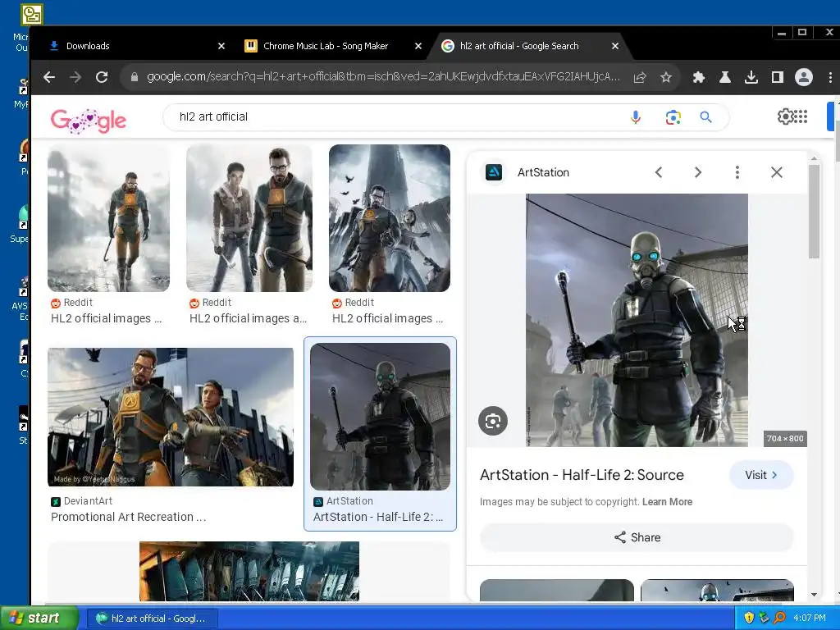Screen dimensions: 840x630
Task: Open the Google apps grid
Action: click(x=801, y=116)
